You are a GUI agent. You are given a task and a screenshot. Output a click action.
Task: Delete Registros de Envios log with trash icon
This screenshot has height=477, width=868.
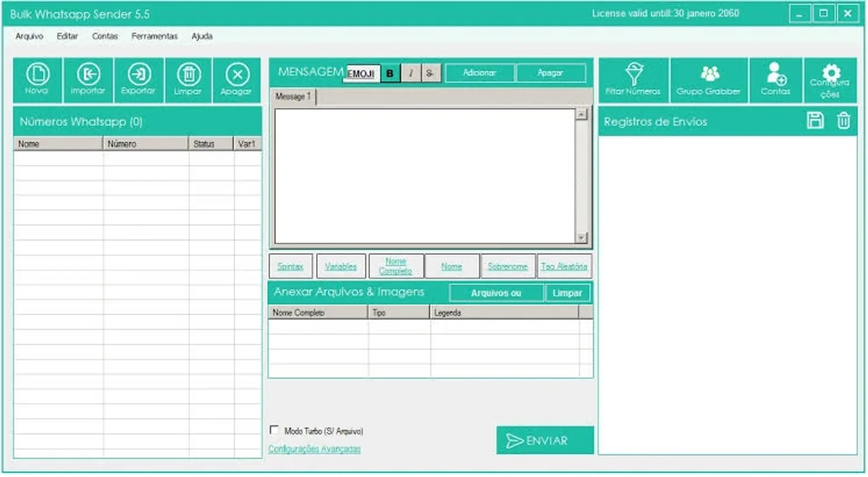pyautogui.click(x=844, y=121)
